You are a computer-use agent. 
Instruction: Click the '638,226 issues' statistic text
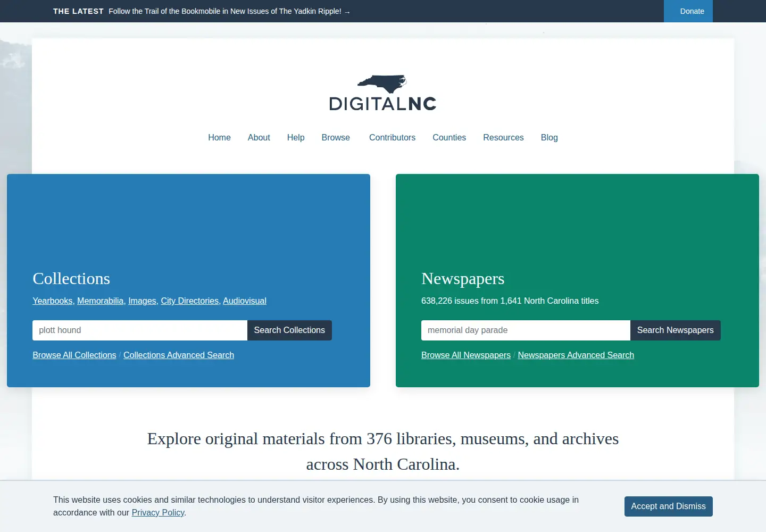coord(510,301)
